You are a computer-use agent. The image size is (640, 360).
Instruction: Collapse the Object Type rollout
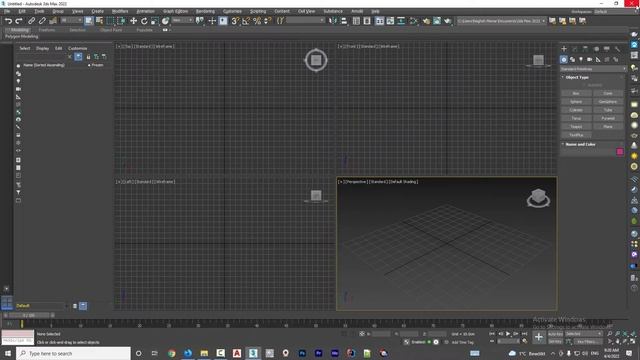(577, 77)
